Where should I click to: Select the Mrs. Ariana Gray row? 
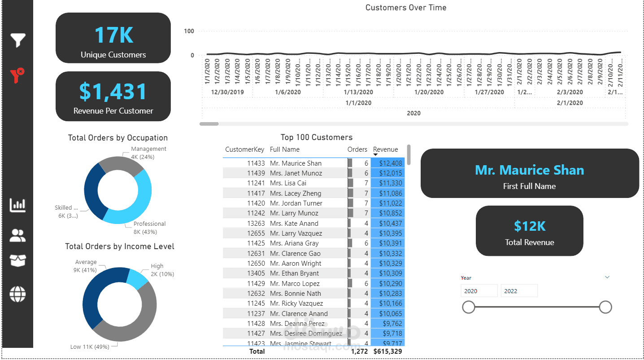pos(313,243)
